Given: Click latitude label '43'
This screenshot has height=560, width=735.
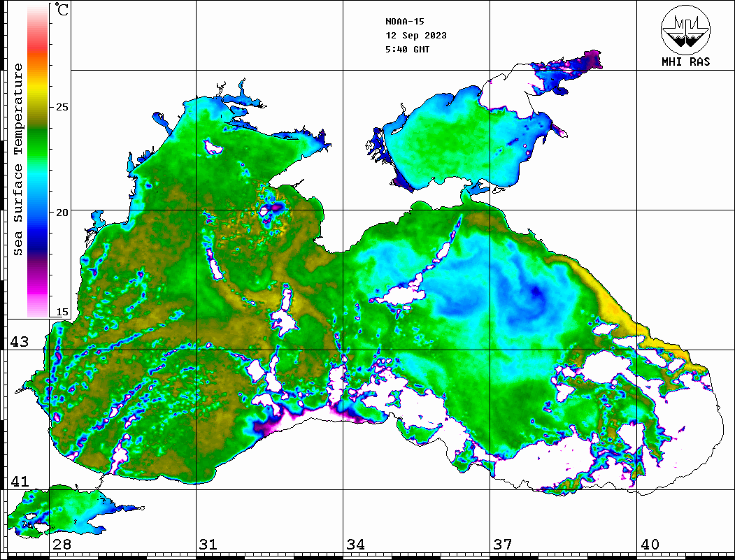Looking at the screenshot, I should tap(19, 342).
